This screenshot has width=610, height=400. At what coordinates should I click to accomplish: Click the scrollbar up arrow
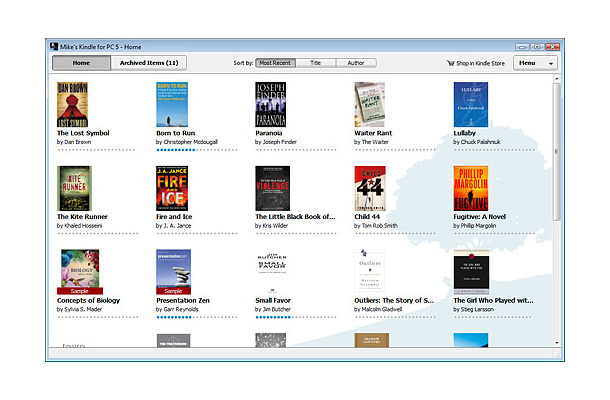(557, 79)
